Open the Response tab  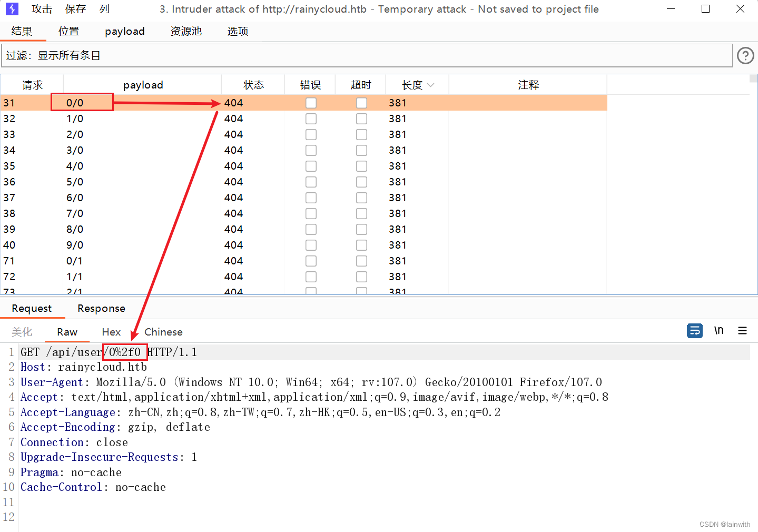101,308
